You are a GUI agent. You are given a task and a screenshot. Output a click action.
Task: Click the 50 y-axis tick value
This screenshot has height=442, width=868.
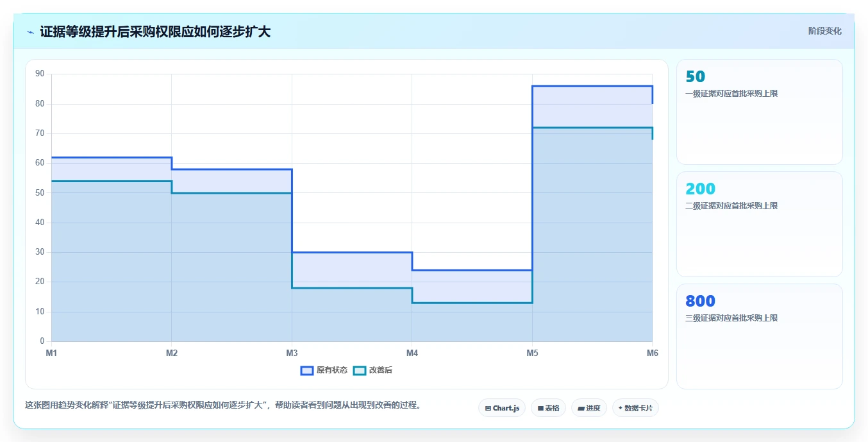pos(40,192)
